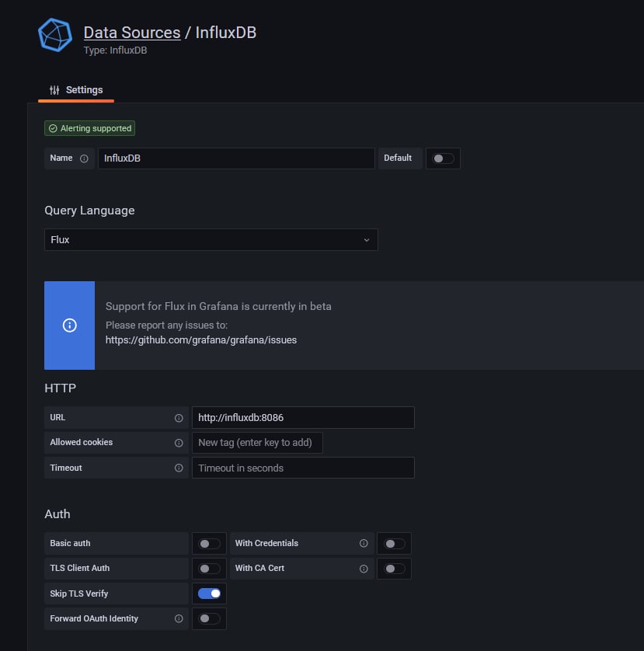Click the checkmark icon in Alerting supported badge
The width and height of the screenshot is (644, 651).
click(53, 128)
